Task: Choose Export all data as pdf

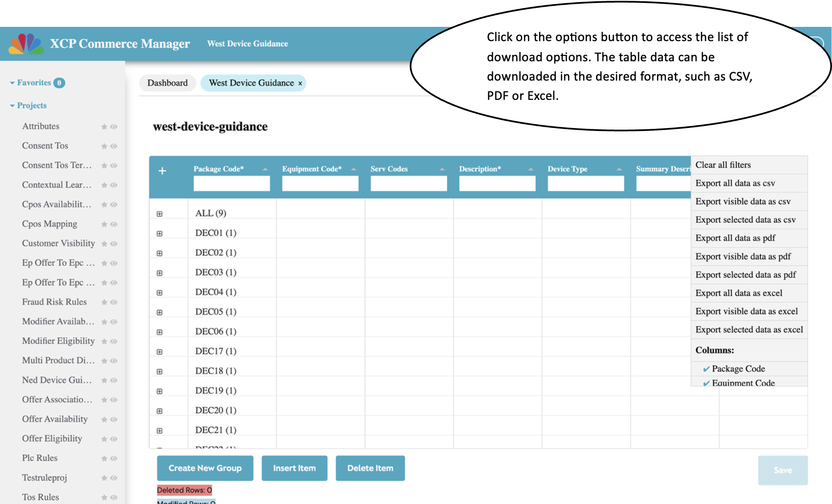Action: (x=749, y=238)
